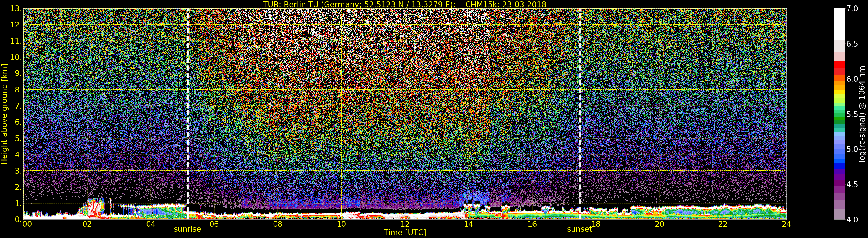Click the time axis tick '14'
Image resolution: width=868 pixels, height=238 pixels.
click(x=468, y=224)
